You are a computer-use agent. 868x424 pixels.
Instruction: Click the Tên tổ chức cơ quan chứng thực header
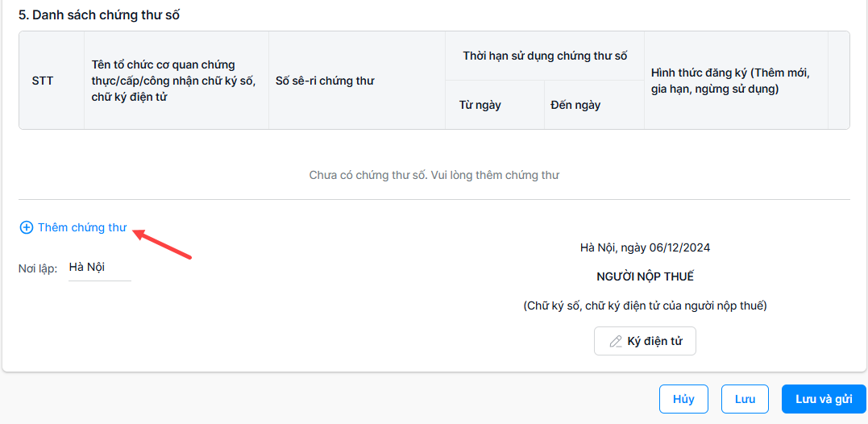tap(173, 81)
